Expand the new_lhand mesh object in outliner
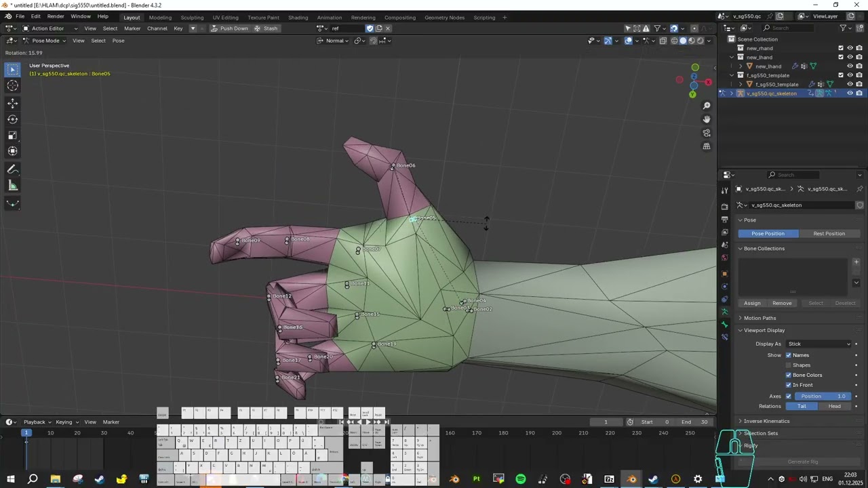 (741, 66)
